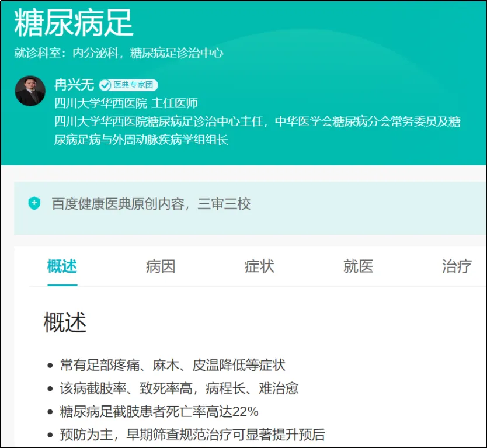Click bullet 预防为主,早期筛查规范治疗
Screen dimensions: 487x448
pos(193,435)
